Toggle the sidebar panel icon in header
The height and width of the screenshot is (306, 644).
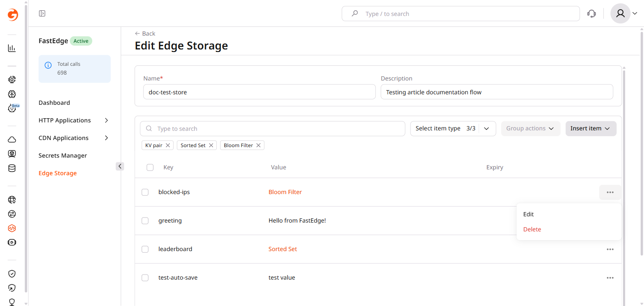pyautogui.click(x=42, y=13)
